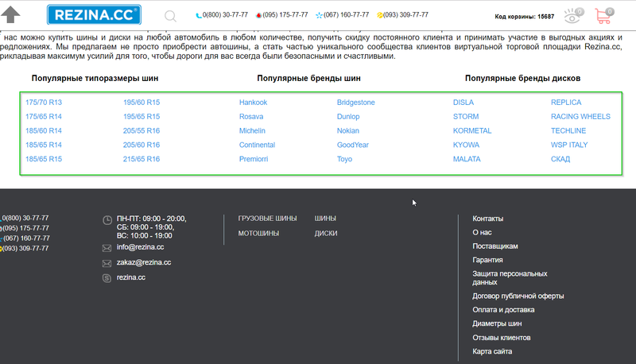Screen dimensions: 636x364
Task: Open СКАД wheel brand
Action: point(560,159)
